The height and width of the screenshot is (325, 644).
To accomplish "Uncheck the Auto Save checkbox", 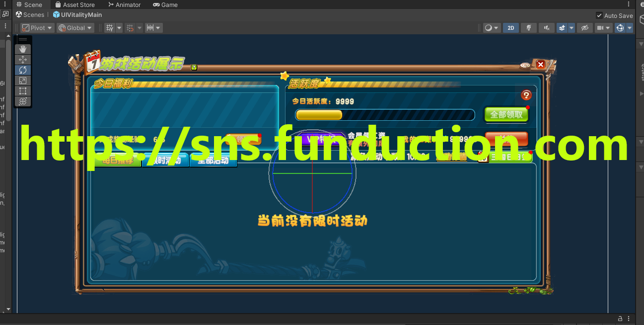I will point(599,15).
